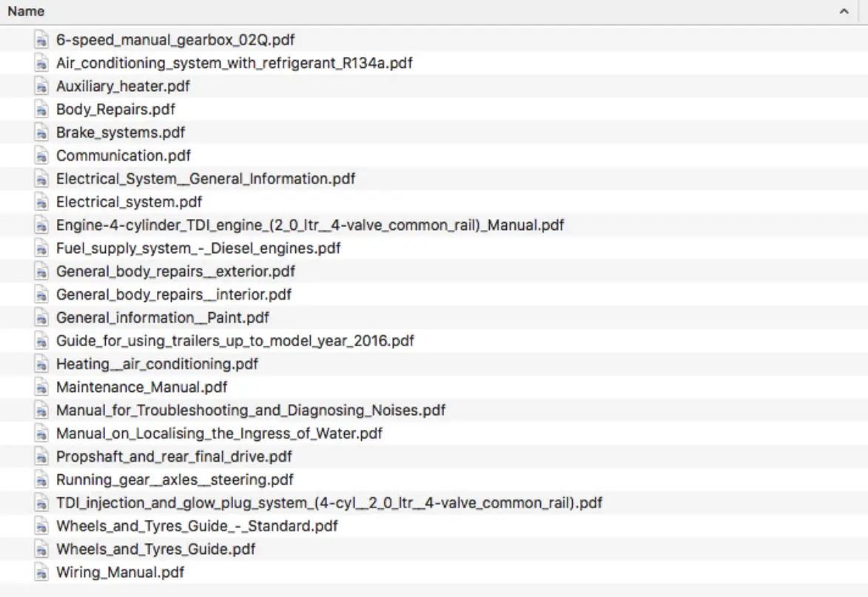This screenshot has height=597, width=868.
Task: Click the icon beside Electrical_system.pdf
Action: click(x=41, y=202)
